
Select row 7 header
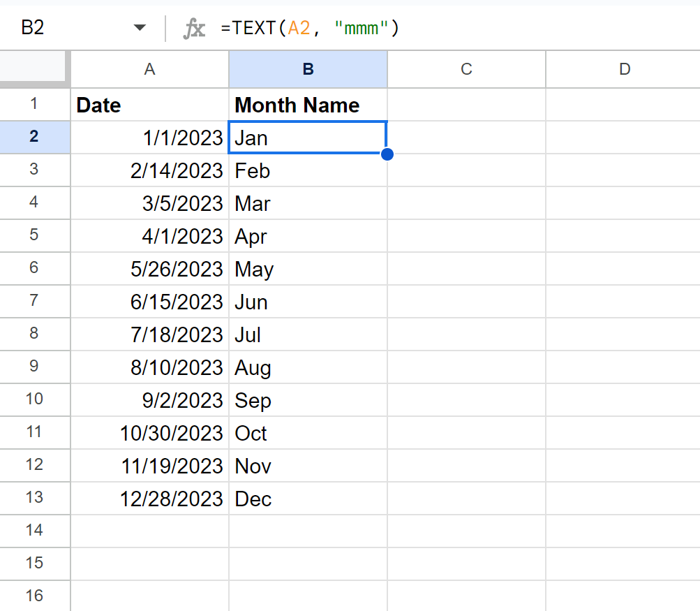pyautogui.click(x=35, y=302)
